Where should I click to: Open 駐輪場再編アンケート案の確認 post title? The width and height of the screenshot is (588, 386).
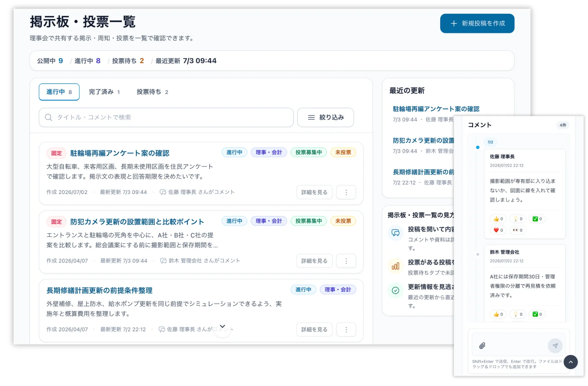(120, 153)
